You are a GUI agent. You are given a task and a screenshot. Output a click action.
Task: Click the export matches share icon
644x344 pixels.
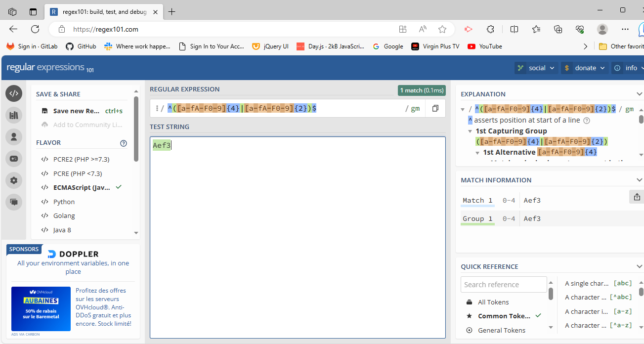pos(637,197)
